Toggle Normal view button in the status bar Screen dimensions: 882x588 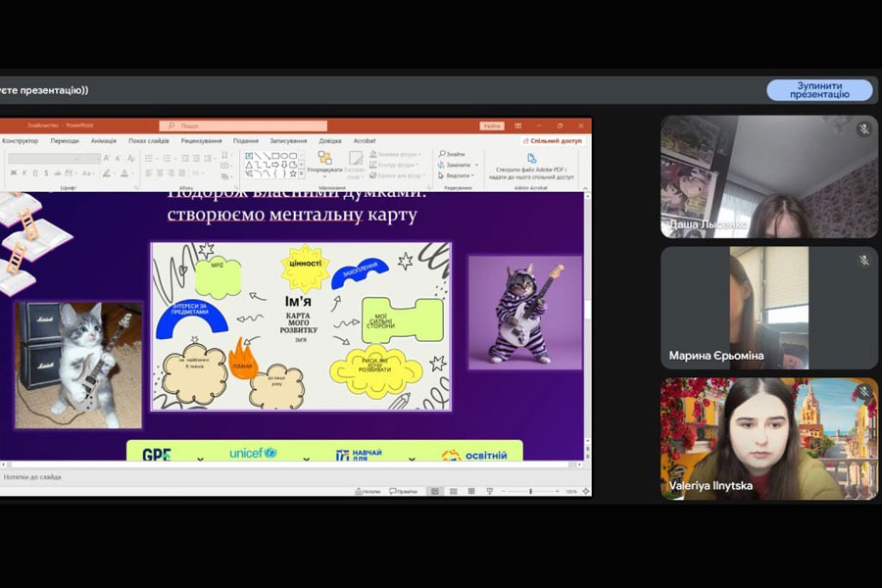[x=435, y=491]
